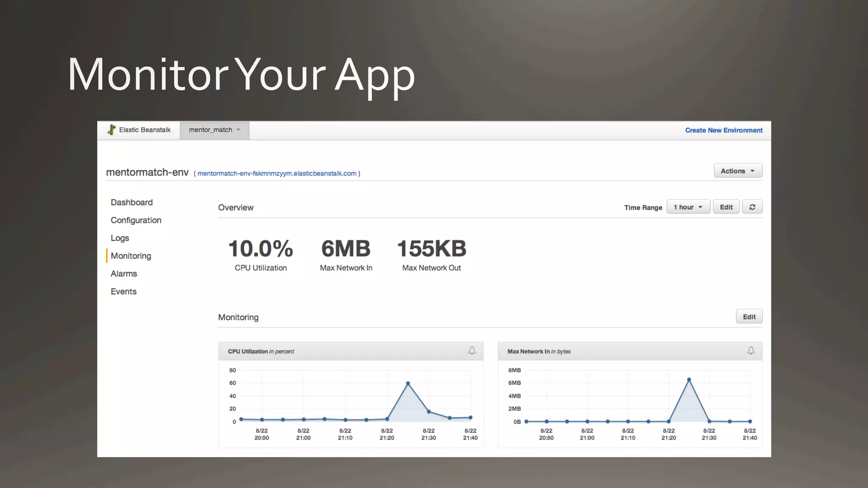
Task: Open the mentor_match application dropdown
Action: click(214, 130)
